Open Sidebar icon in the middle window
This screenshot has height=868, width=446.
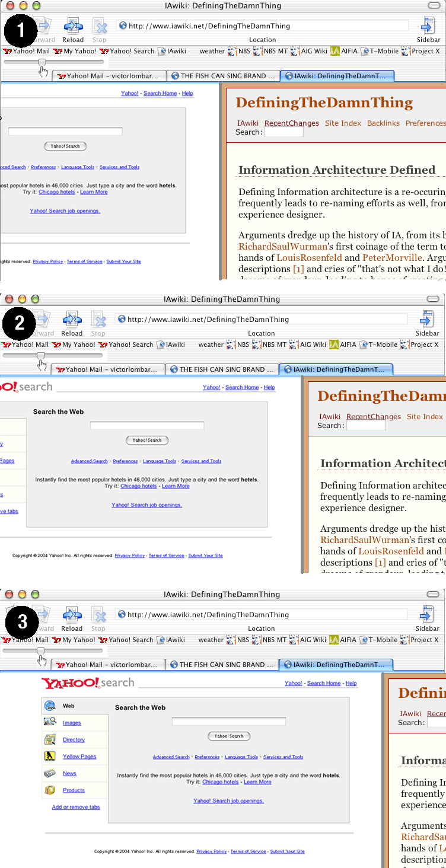coord(426,319)
